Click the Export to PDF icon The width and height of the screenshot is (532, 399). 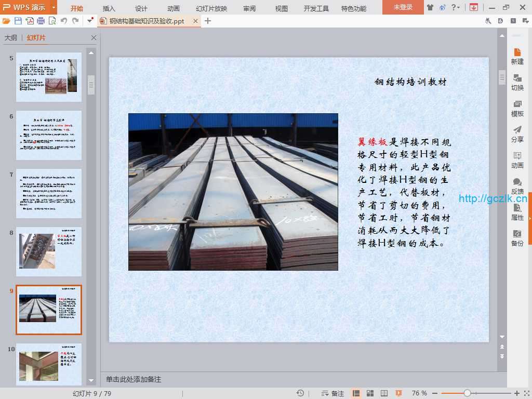click(30, 21)
